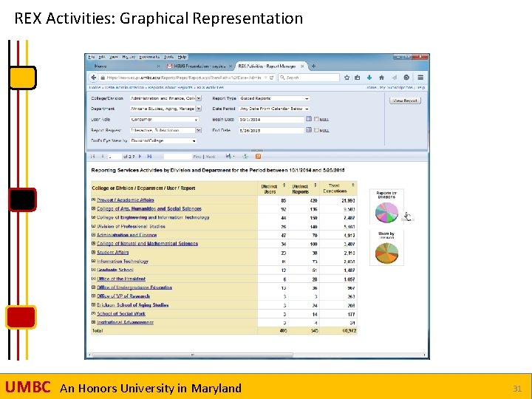This screenshot has width=532, height=399.
Task: Toggle the End Date NULL checkbox
Action: pos(316,130)
